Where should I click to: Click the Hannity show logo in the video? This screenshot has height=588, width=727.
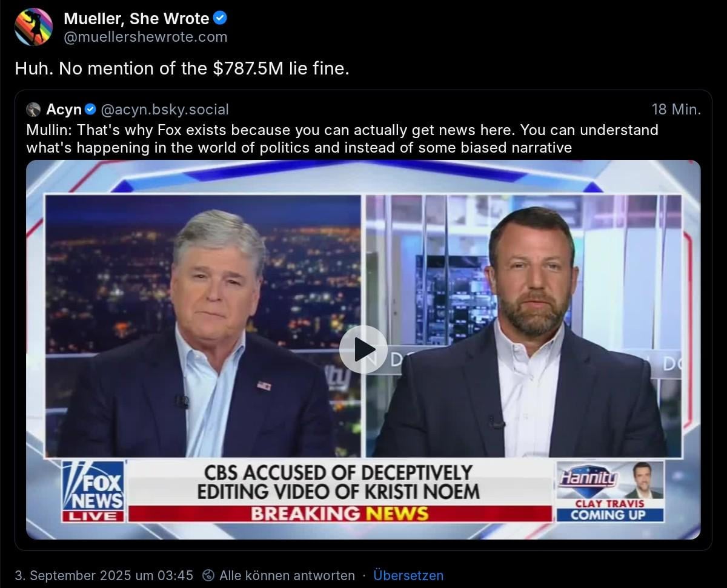pos(588,479)
